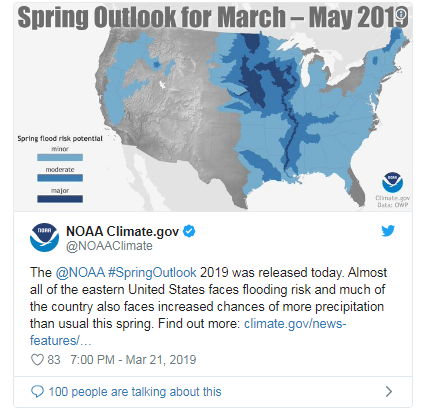Click the NOAA profile avatar
The image size is (444, 412).
click(x=44, y=237)
